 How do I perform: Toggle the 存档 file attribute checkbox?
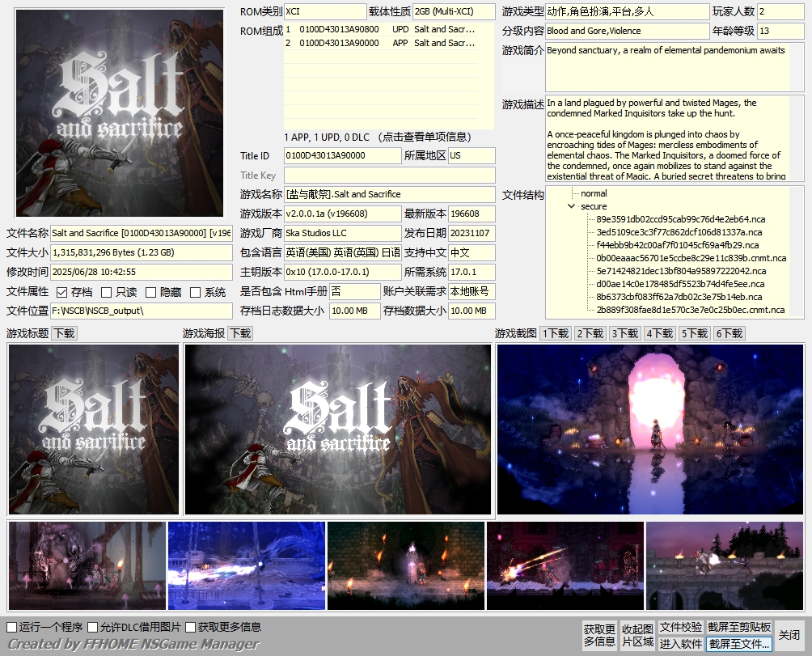pos(62,293)
